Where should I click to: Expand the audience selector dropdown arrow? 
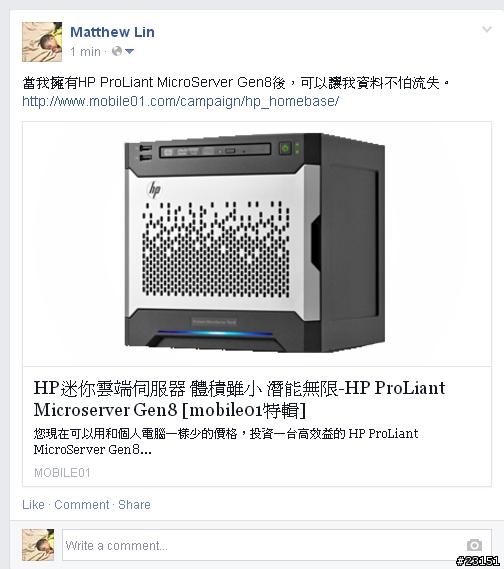(x=129, y=52)
